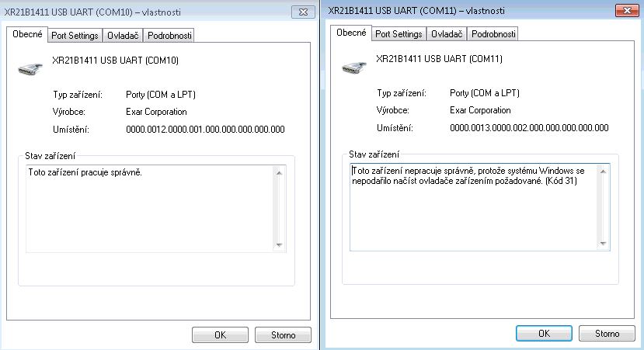Click the COM11 window title bar text
The height and width of the screenshot is (350, 644).
click(x=416, y=10)
